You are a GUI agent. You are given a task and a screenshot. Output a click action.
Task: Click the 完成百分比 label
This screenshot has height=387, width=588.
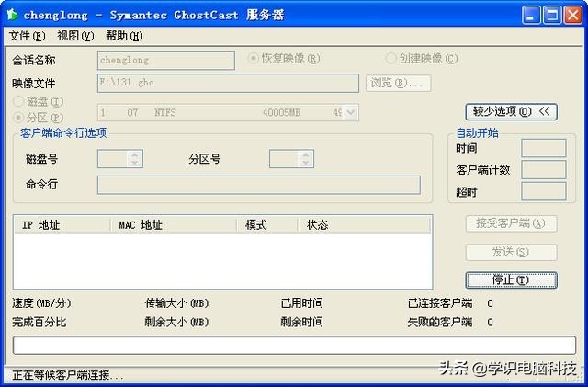tap(39, 322)
